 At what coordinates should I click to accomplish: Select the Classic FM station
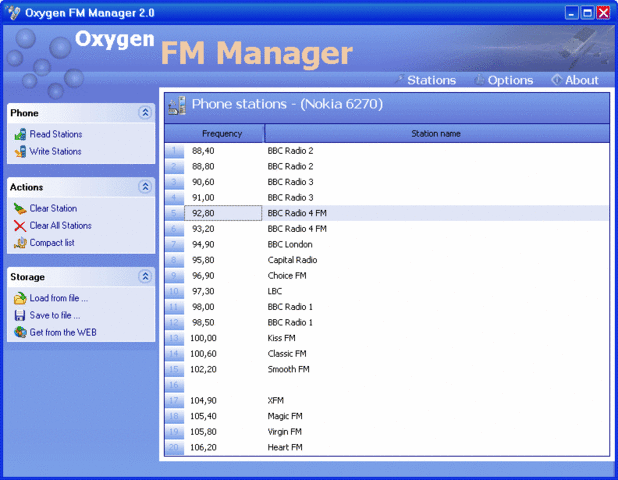pos(287,354)
